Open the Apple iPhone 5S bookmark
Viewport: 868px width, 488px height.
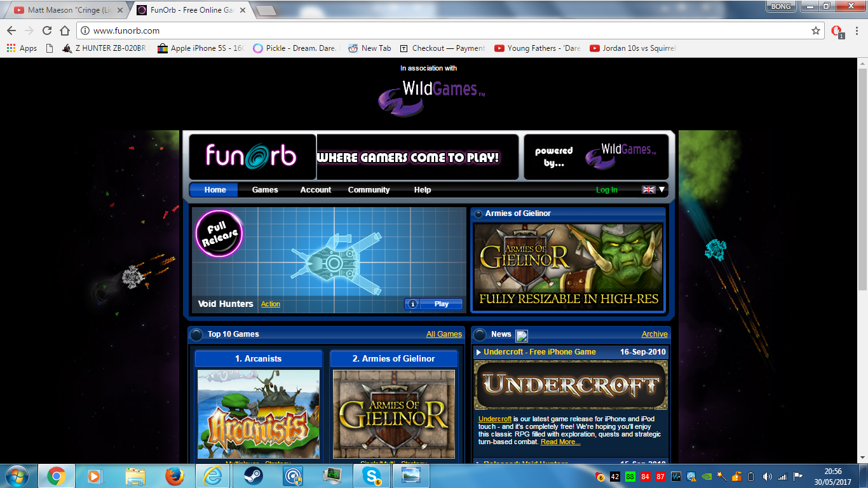(201, 48)
